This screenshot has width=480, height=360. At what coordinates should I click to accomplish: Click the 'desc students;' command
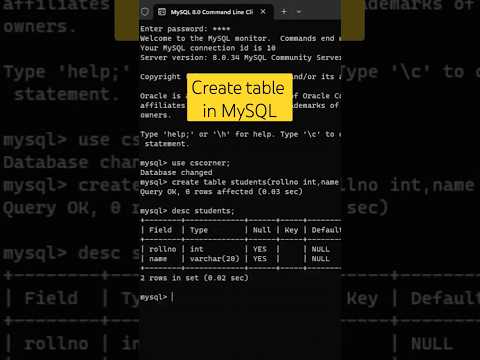pos(187,211)
